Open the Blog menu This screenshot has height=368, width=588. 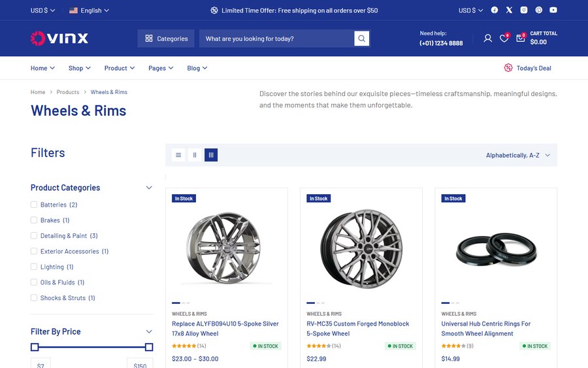pyautogui.click(x=197, y=68)
